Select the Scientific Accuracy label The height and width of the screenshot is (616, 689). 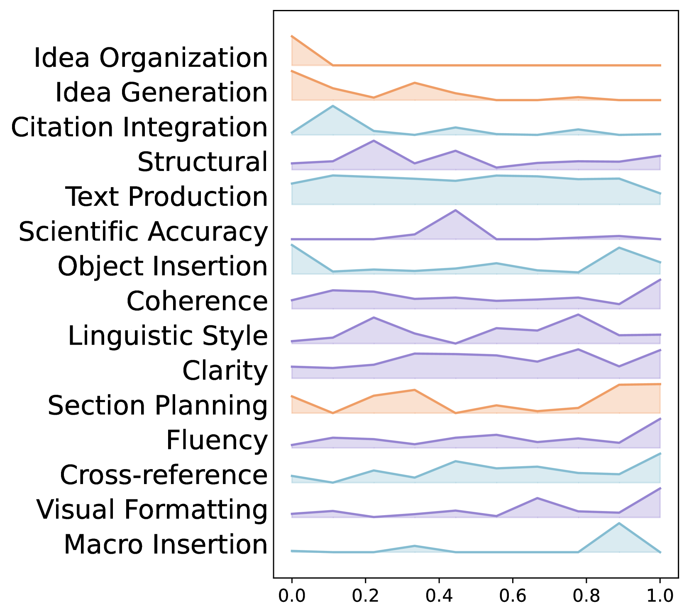143,231
